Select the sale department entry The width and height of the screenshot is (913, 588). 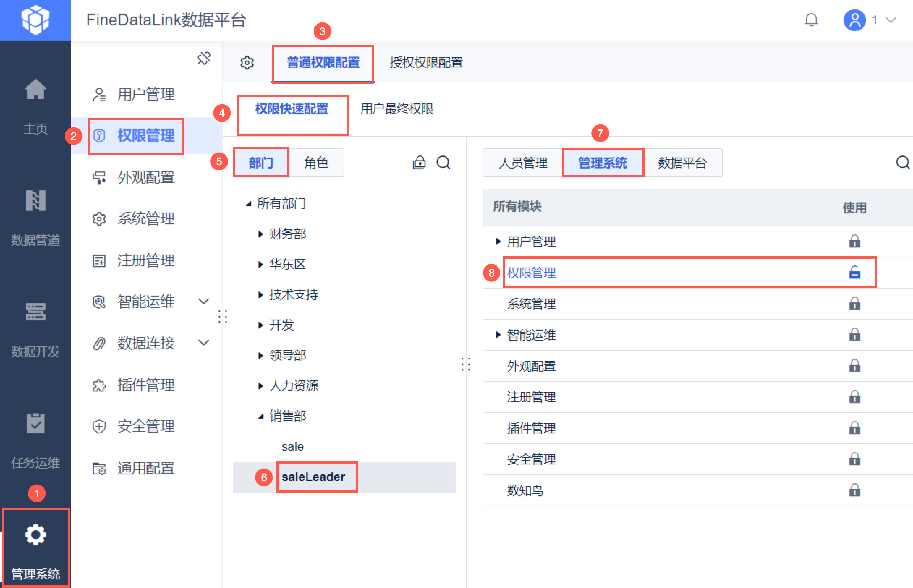point(293,446)
